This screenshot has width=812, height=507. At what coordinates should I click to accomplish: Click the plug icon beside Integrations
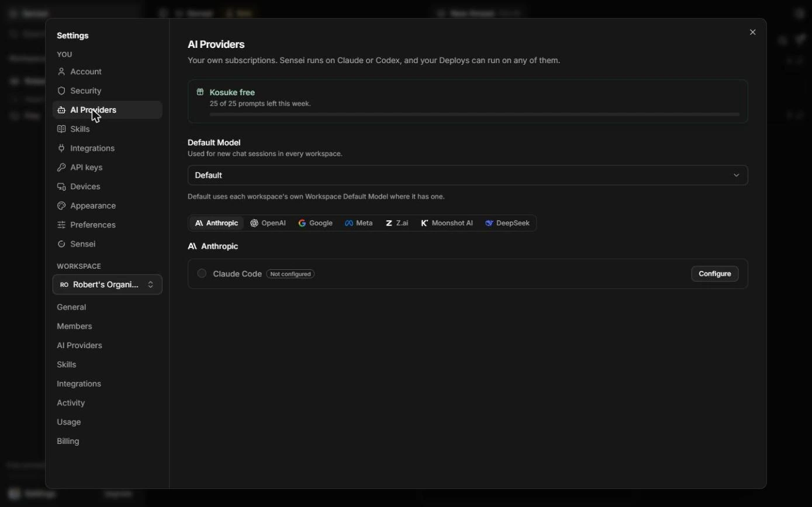[x=61, y=148]
